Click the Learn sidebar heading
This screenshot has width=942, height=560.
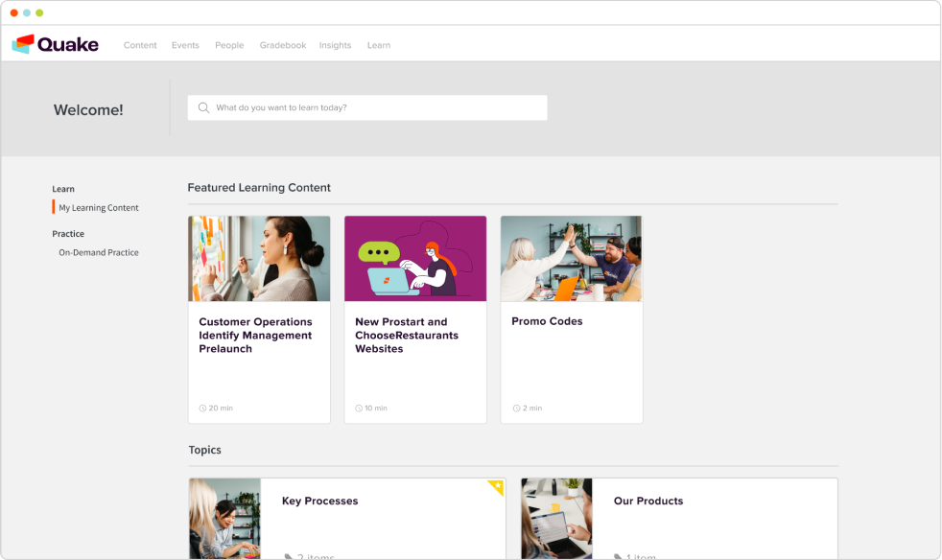(x=63, y=189)
